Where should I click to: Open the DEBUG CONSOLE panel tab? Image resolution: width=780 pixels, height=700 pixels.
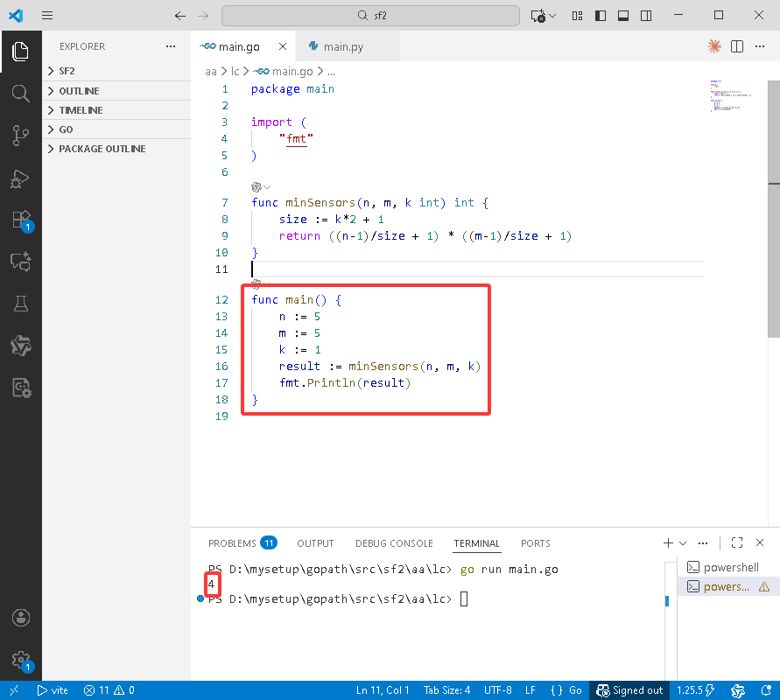(394, 543)
